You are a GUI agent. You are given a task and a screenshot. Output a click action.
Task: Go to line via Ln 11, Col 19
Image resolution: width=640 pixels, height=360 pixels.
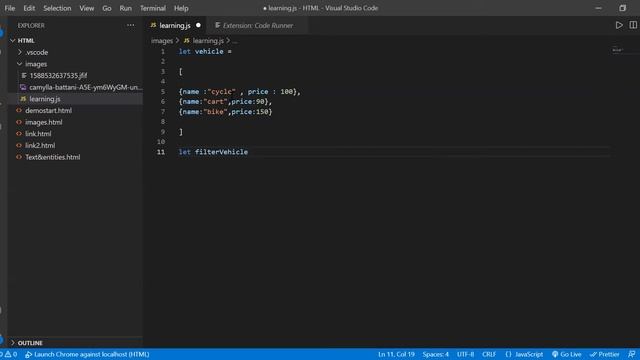pos(396,354)
